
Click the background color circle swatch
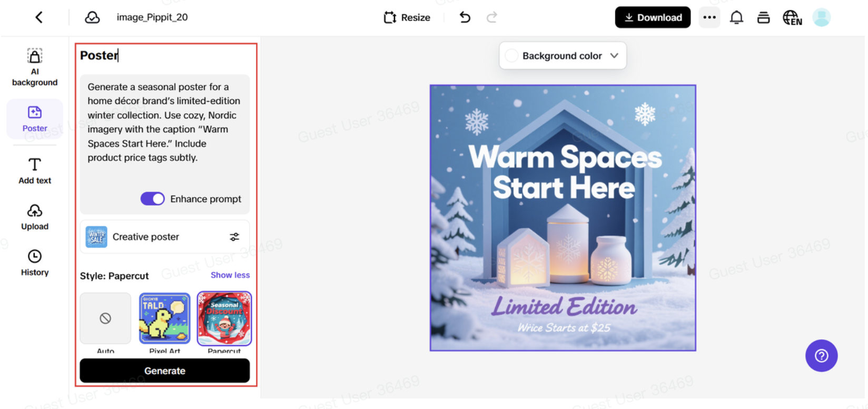pos(511,56)
